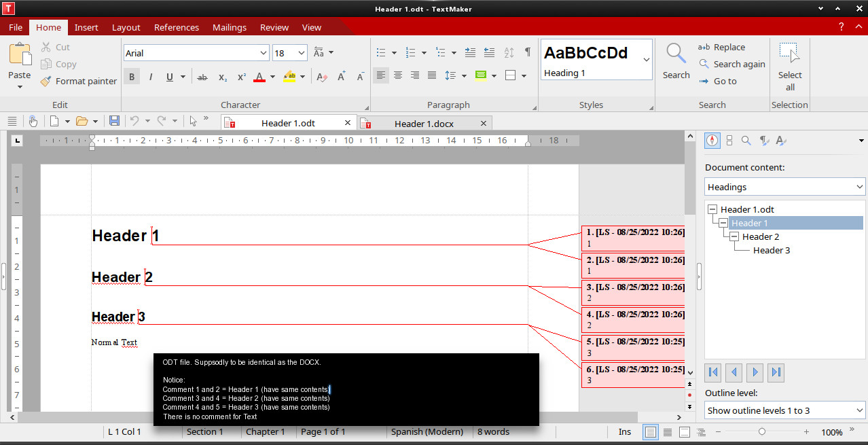The image size is (868, 445).
Task: Toggle Italic formatting button
Action: coord(150,77)
